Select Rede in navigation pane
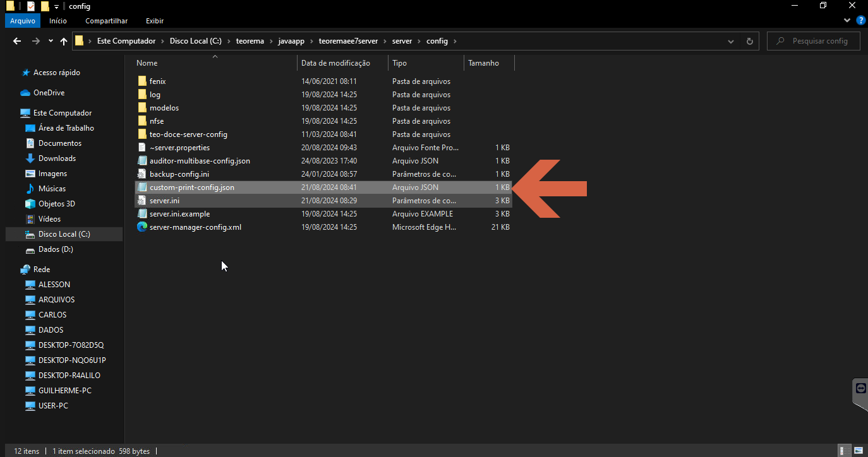The width and height of the screenshot is (868, 457). (x=42, y=270)
